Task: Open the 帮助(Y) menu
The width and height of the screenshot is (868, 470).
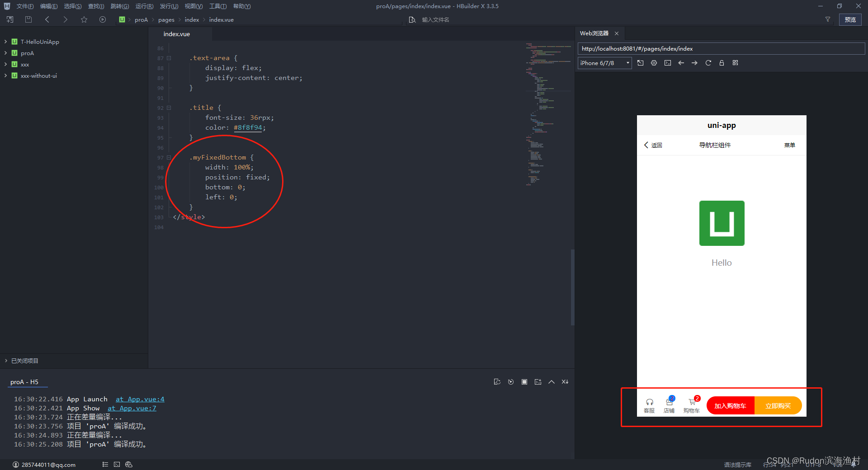Action: [x=242, y=6]
